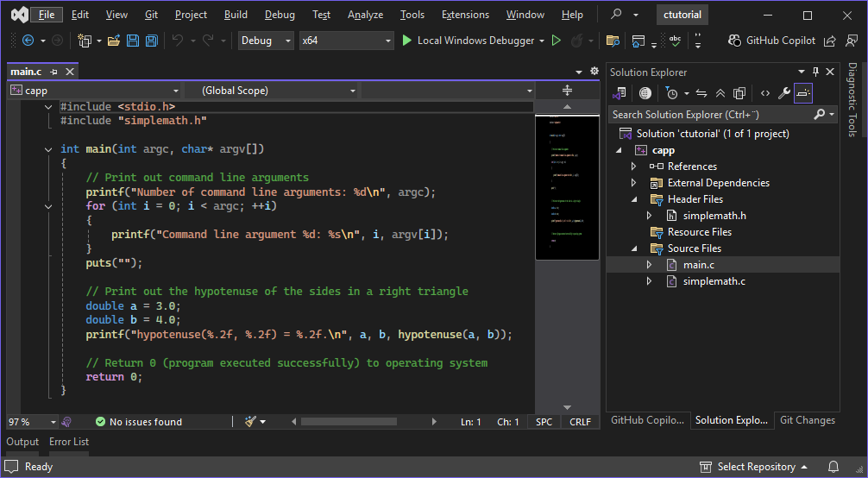Click the code minimap vertical scroll overview
The image size is (868, 478).
pyautogui.click(x=567, y=187)
